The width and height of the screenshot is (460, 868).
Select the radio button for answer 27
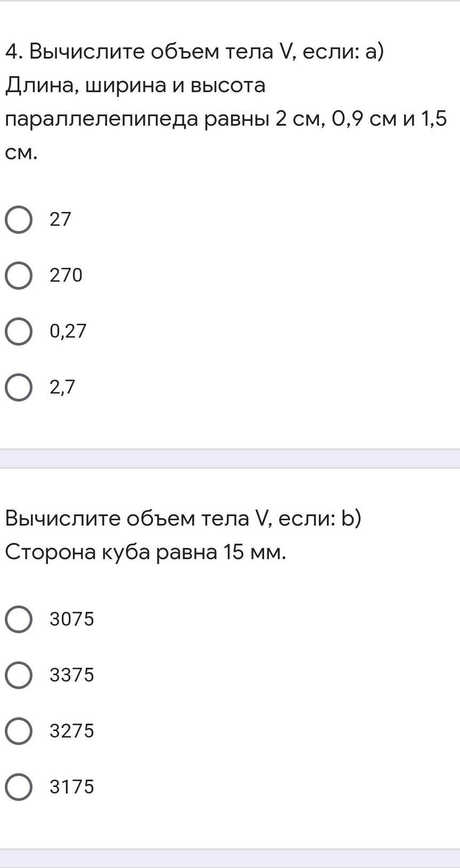(19, 219)
